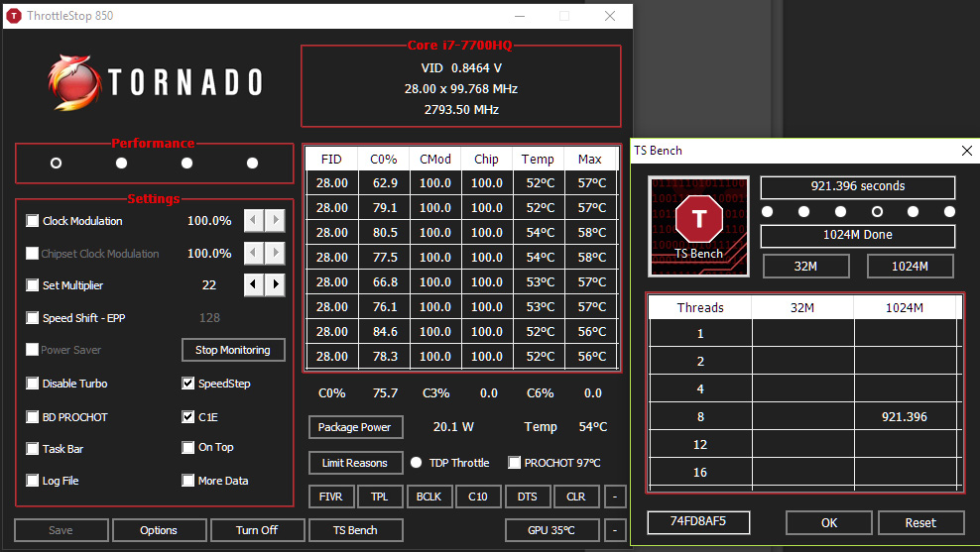Click the Turn Off button
The width and height of the screenshot is (980, 552).
258,530
